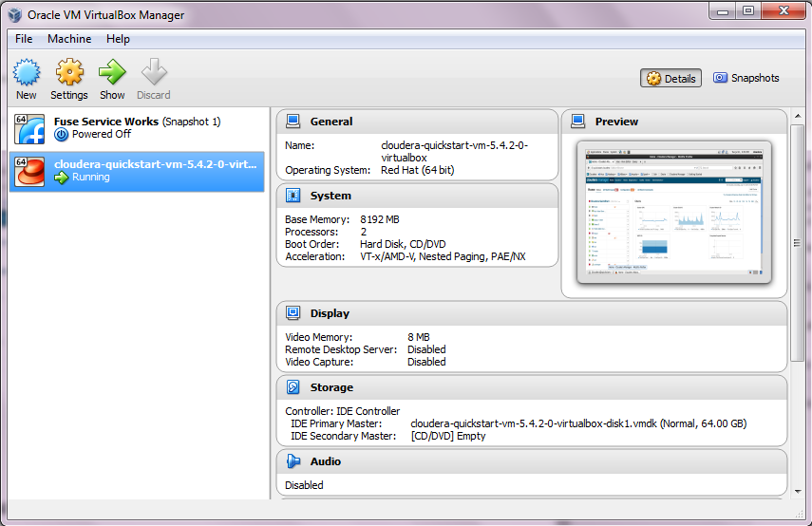Click the Powered Off status icon
This screenshot has height=526, width=812.
pyautogui.click(x=61, y=135)
